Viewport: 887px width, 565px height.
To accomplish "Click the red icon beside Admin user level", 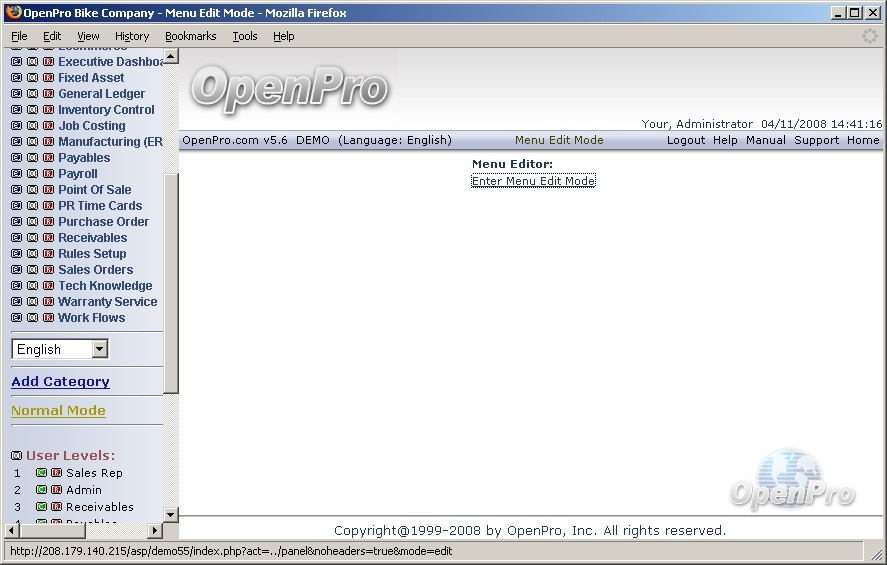I will click(x=56, y=490).
